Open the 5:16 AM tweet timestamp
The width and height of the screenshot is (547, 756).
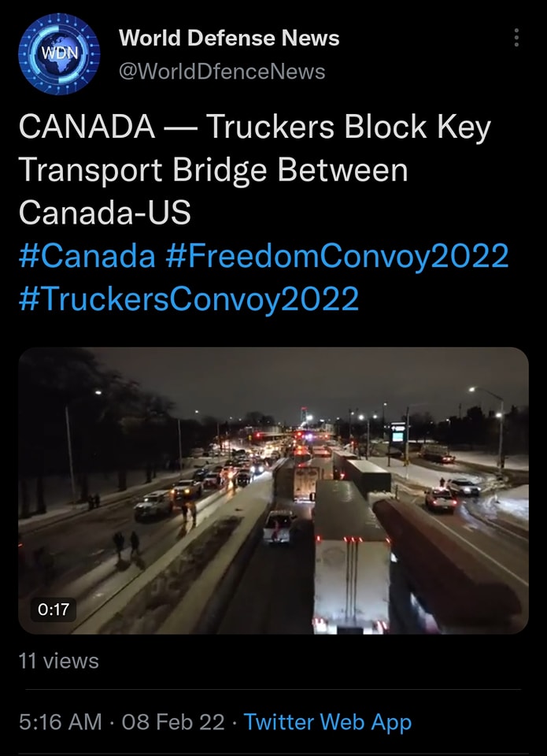(61, 722)
